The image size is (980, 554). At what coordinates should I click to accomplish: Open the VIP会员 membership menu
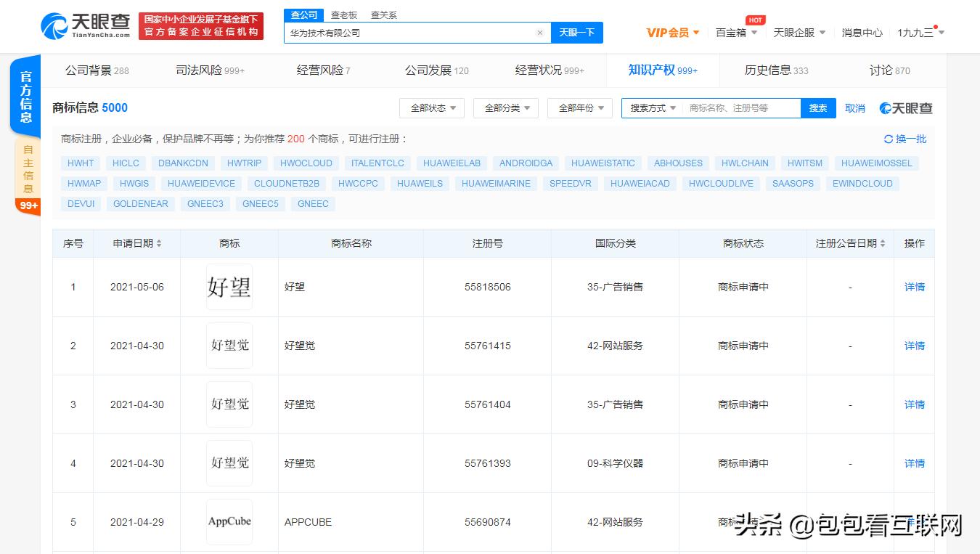(671, 32)
